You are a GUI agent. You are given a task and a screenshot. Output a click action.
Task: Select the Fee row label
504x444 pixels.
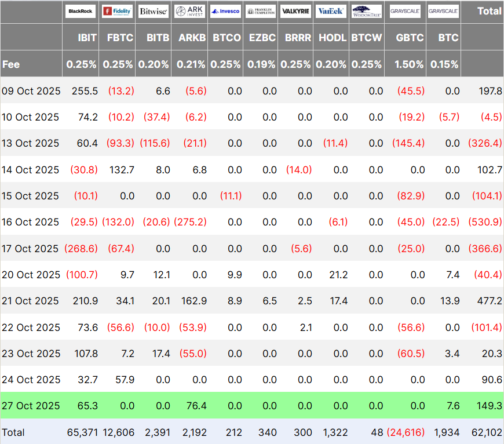[11, 64]
